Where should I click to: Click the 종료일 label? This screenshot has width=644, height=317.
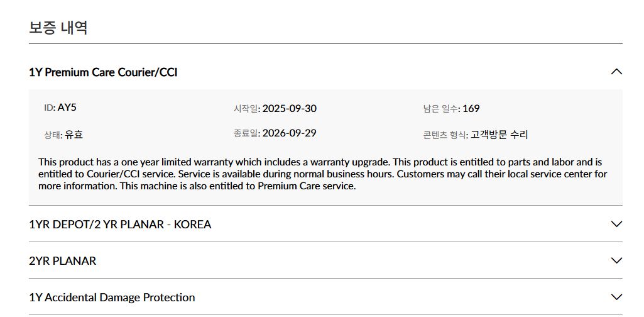[246, 133]
